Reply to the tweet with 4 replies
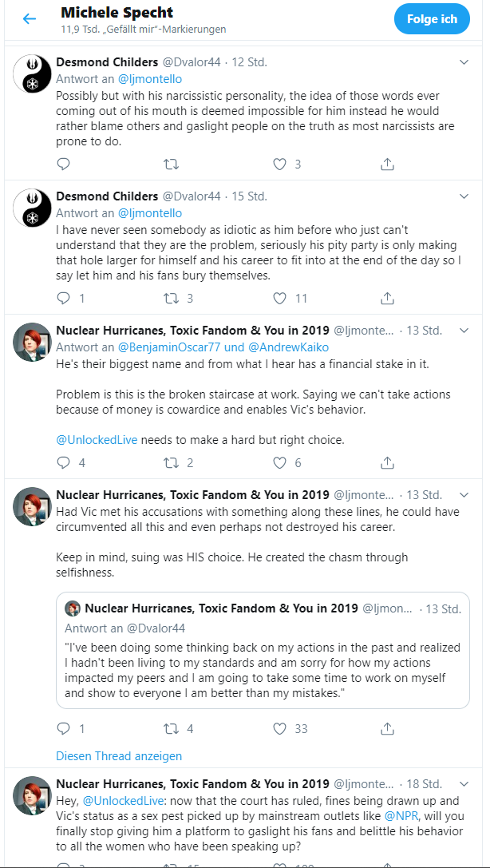 click(x=64, y=463)
